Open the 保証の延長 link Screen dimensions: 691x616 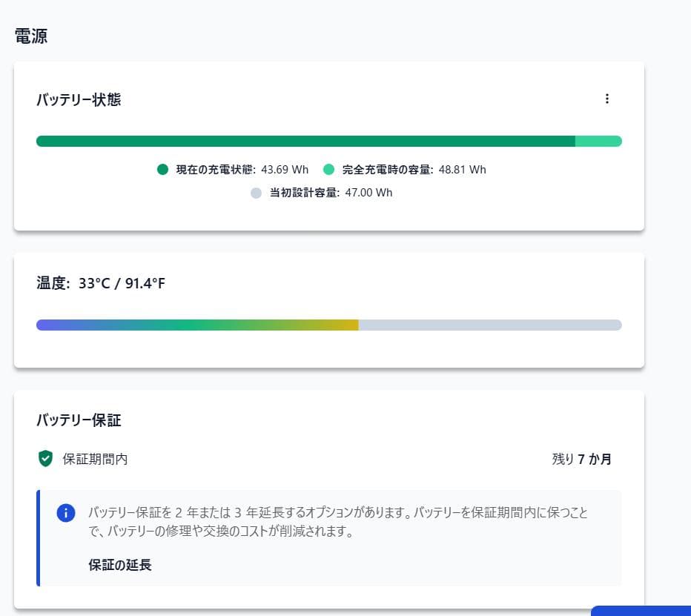click(119, 563)
